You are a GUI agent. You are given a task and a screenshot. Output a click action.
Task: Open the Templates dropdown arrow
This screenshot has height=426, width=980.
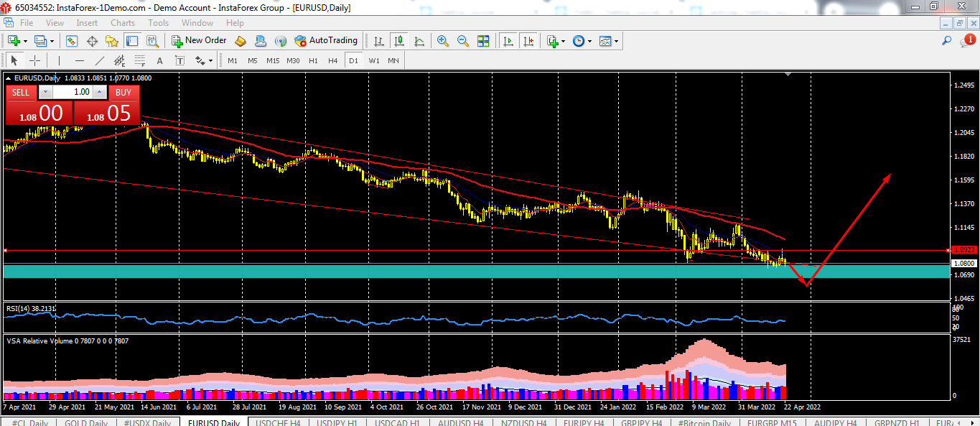pos(617,41)
